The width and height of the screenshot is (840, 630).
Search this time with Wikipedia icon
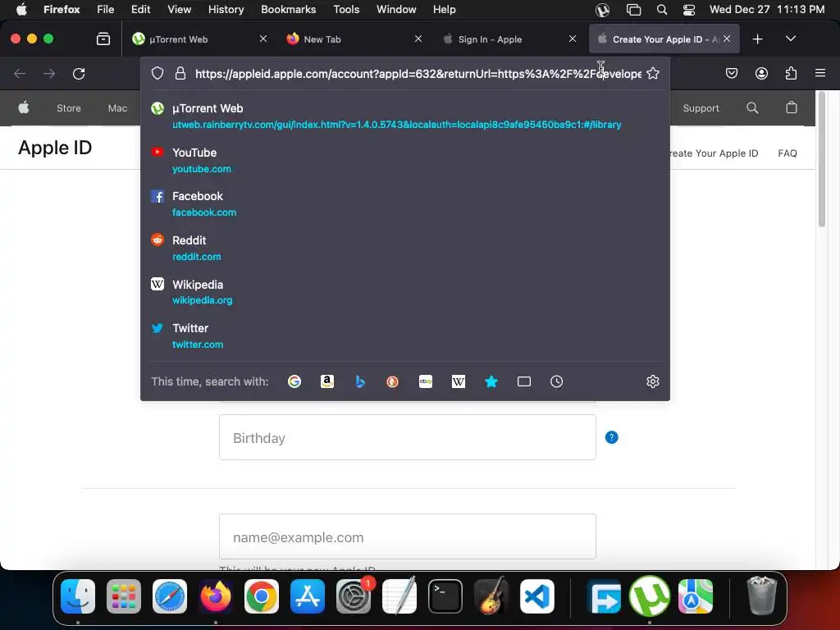click(458, 381)
